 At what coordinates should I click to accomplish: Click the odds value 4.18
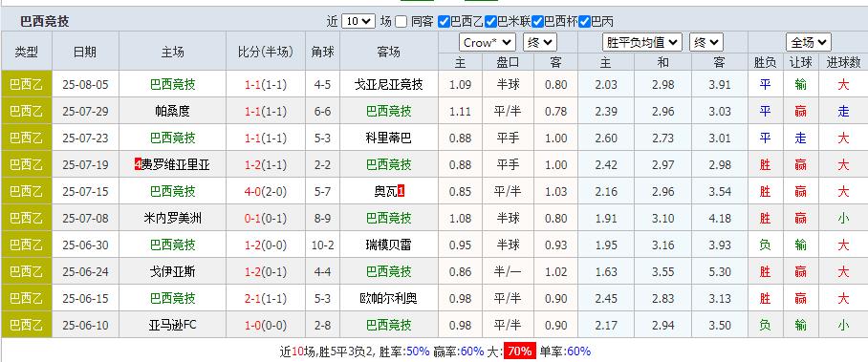tap(720, 218)
